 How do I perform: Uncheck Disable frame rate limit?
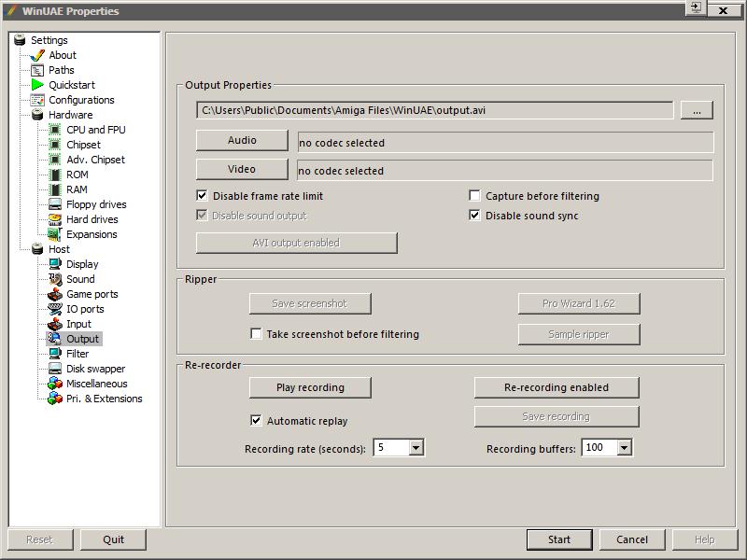[x=202, y=196]
